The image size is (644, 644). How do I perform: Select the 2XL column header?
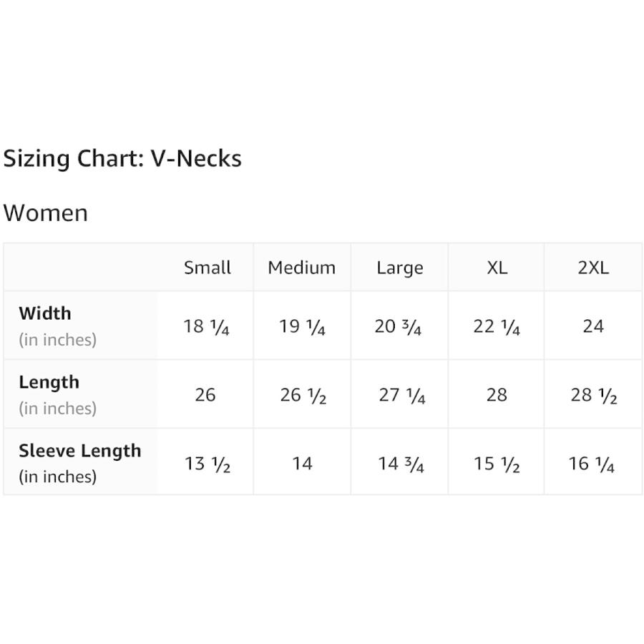[593, 268]
